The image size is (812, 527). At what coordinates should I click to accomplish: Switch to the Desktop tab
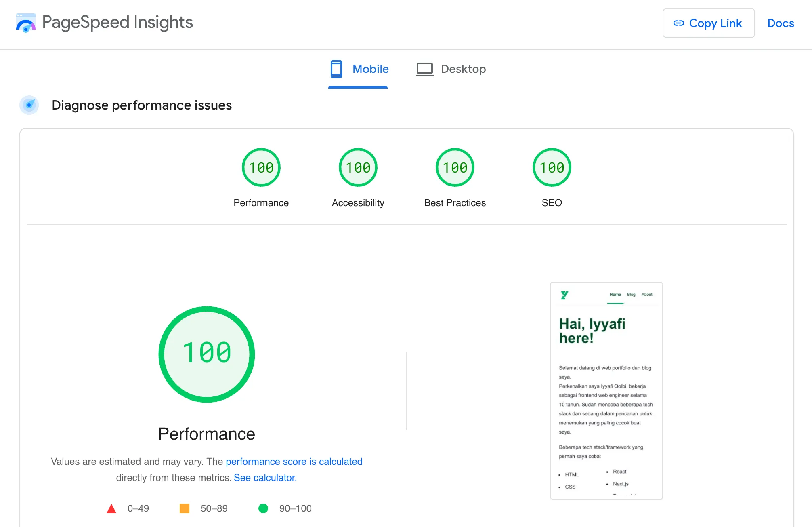451,69
